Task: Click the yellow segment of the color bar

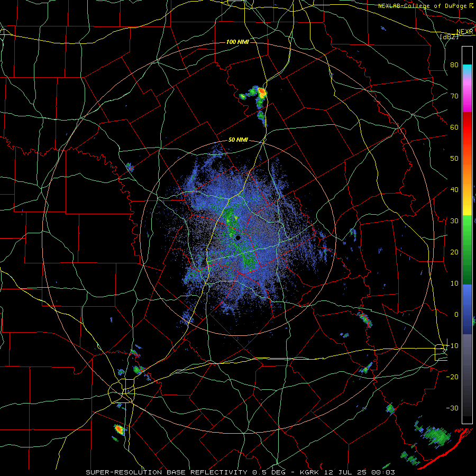Action: pyautogui.click(x=467, y=205)
